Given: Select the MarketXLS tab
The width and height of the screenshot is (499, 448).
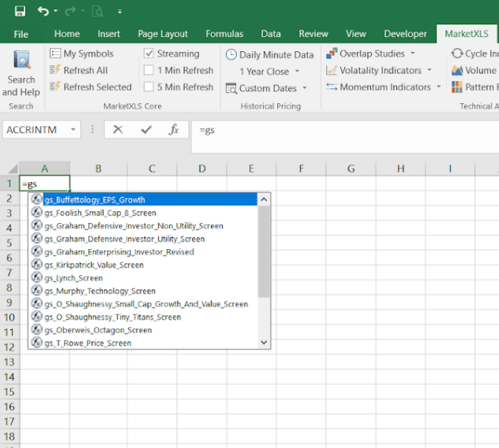Looking at the screenshot, I should (x=467, y=34).
